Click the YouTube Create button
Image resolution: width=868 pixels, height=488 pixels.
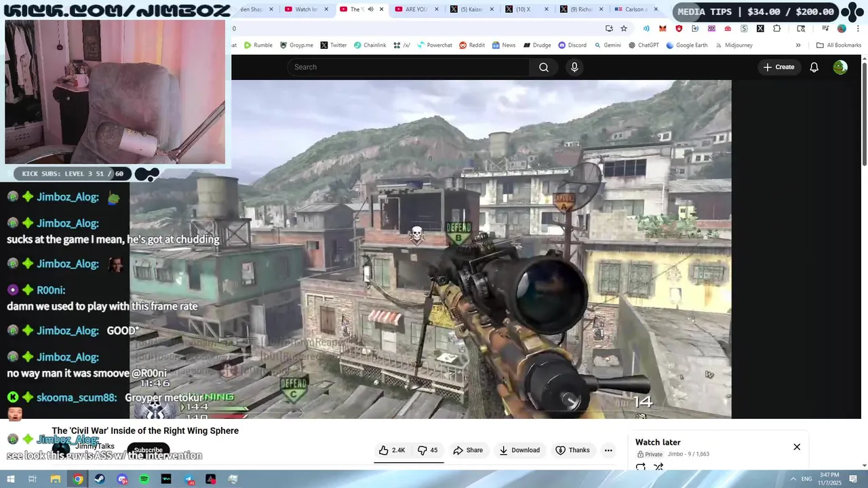click(778, 67)
